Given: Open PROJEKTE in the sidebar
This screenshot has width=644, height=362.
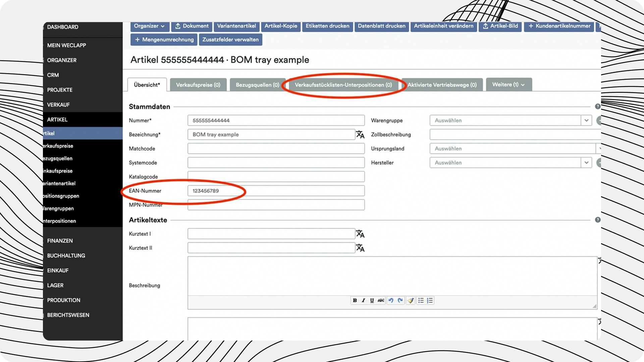Looking at the screenshot, I should tap(60, 90).
